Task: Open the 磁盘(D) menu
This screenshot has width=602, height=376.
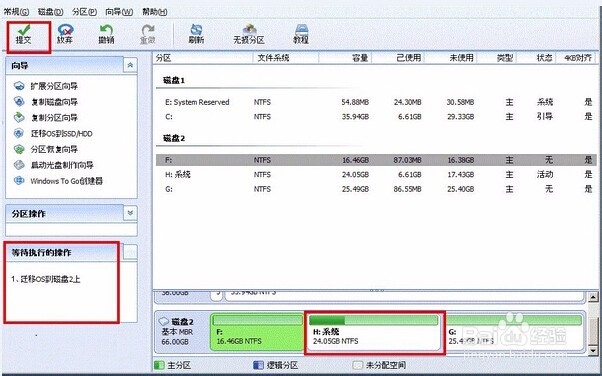Action: 50,12
